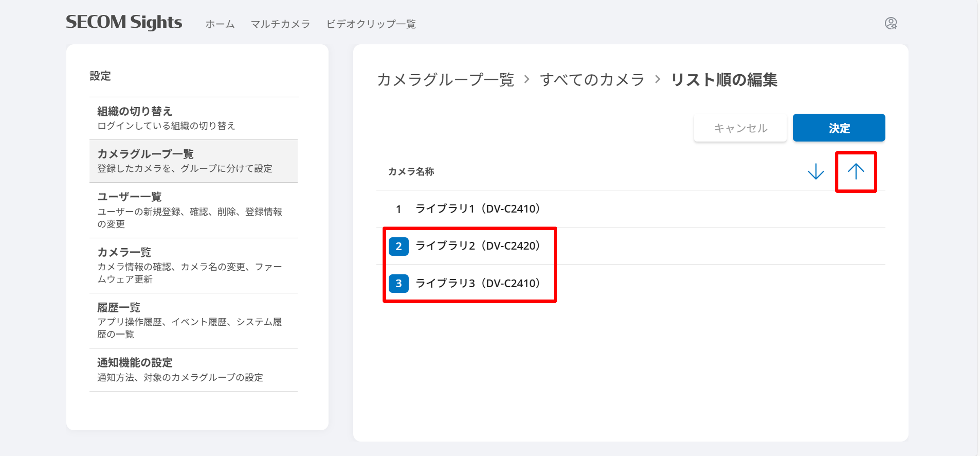Click the キャンセル button
Viewport: 980px width, 456px height.
(x=740, y=128)
